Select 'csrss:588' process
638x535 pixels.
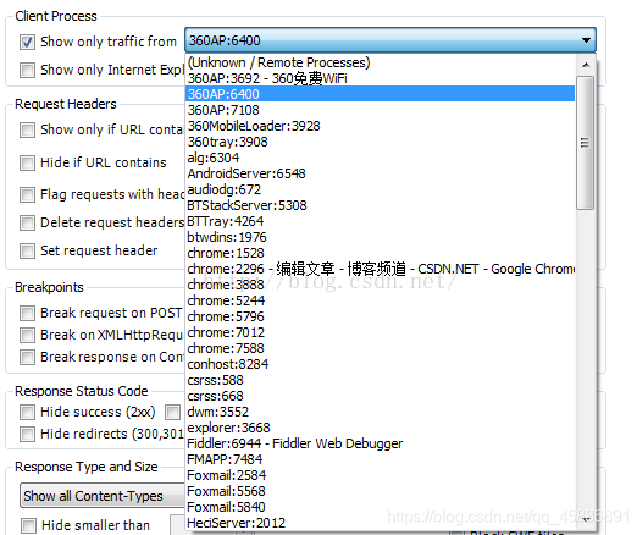pyautogui.click(x=380, y=380)
